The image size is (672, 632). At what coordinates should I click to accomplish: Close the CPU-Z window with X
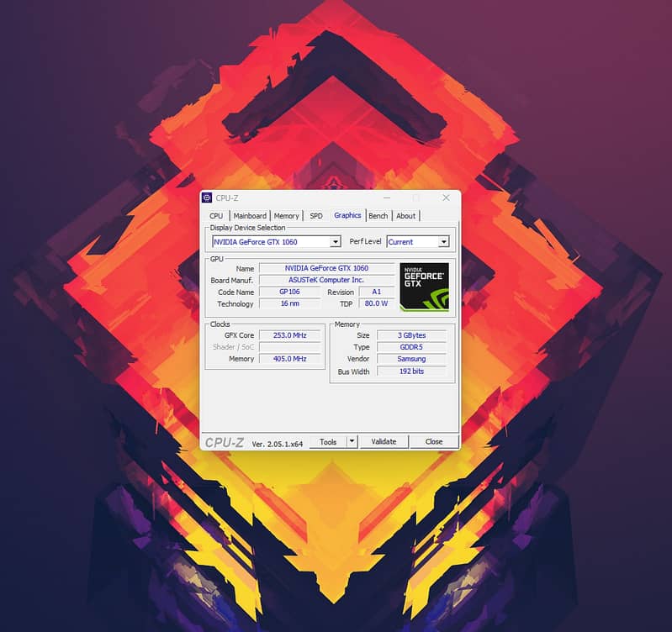point(446,197)
